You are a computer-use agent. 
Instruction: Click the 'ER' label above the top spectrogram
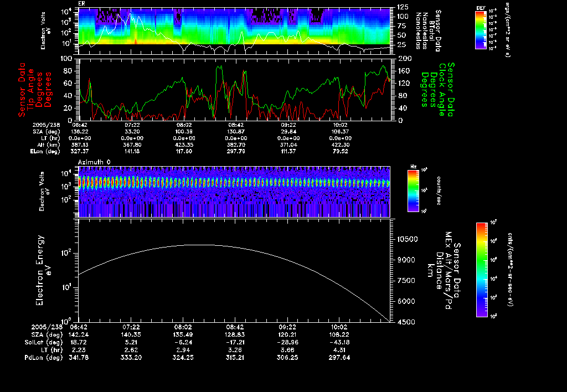[x=81, y=3]
